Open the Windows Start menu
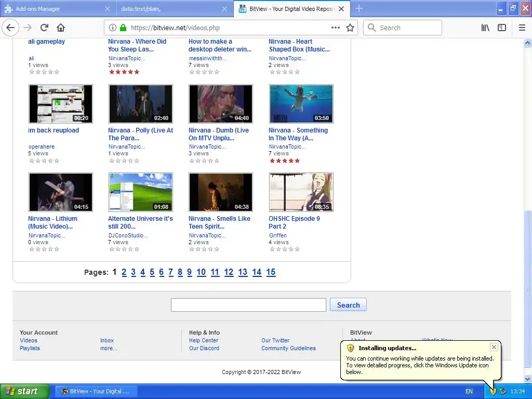532x399 pixels. [25, 391]
